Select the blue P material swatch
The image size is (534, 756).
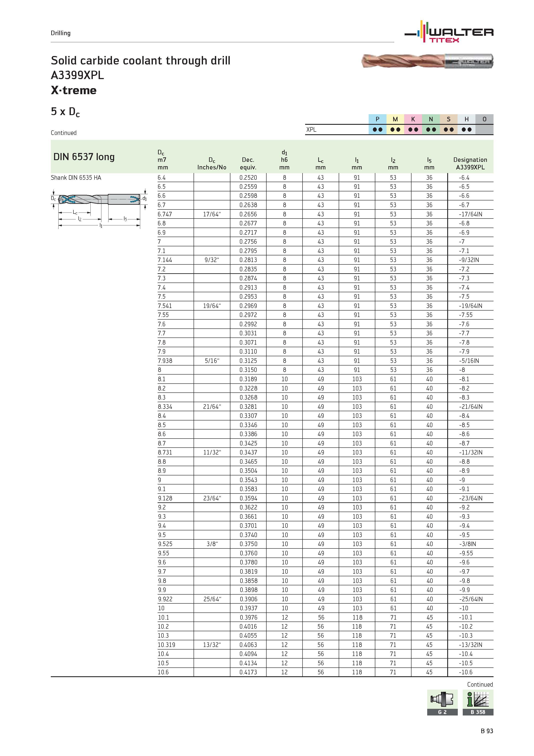[x=377, y=119]
